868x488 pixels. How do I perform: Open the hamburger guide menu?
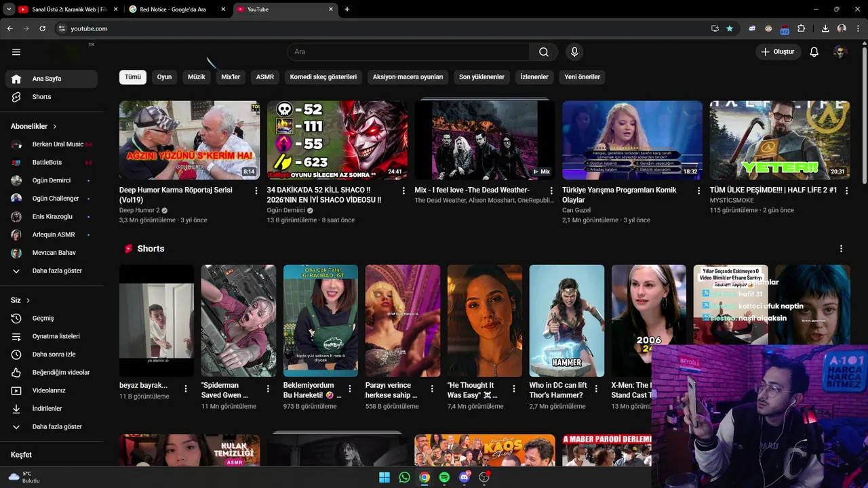point(16,52)
